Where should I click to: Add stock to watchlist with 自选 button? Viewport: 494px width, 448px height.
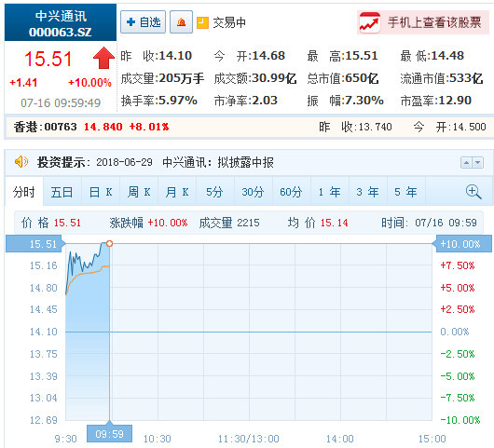143,21
